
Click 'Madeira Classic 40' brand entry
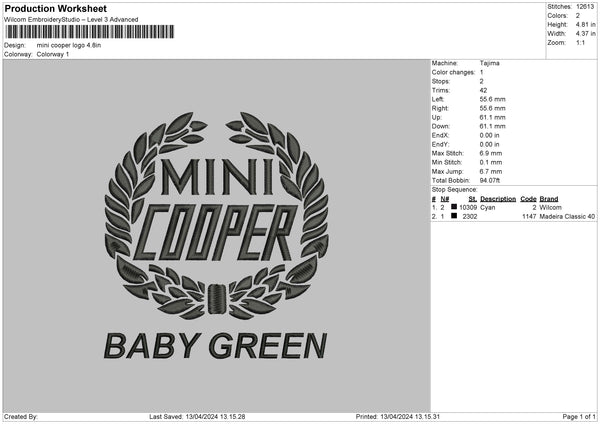coord(567,217)
